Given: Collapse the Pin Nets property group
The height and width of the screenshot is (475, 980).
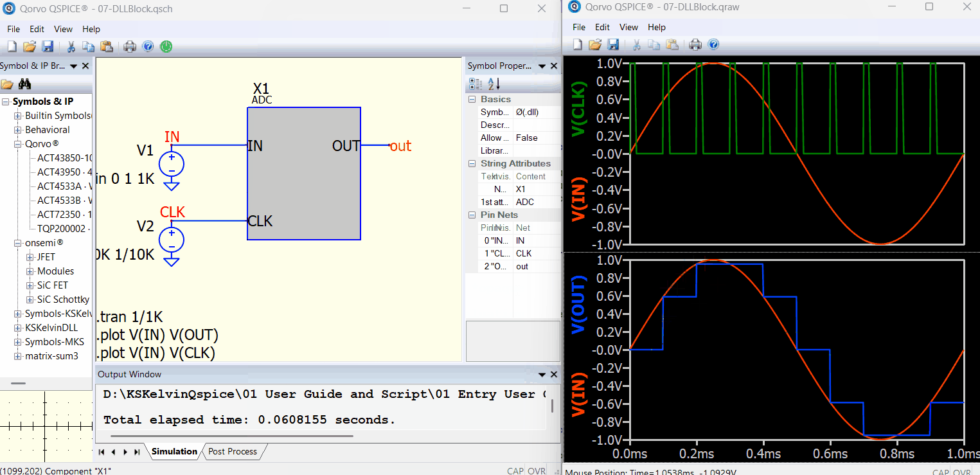Looking at the screenshot, I should (x=473, y=215).
